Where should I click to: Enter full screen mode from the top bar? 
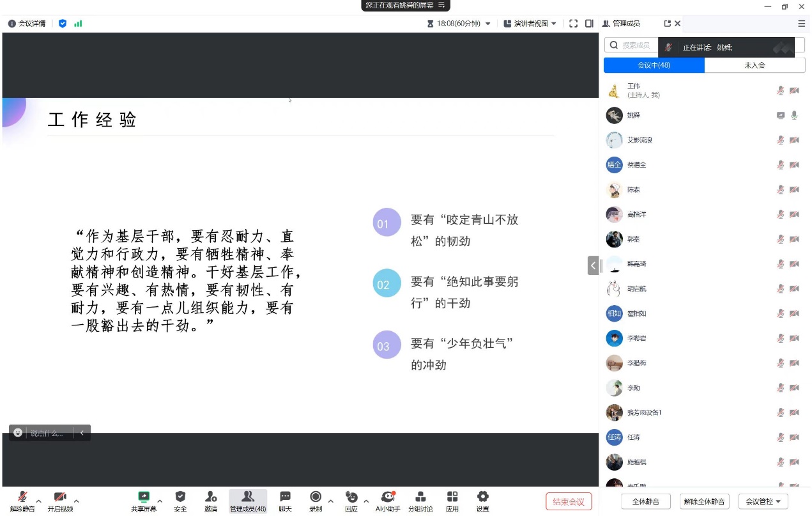click(x=573, y=24)
